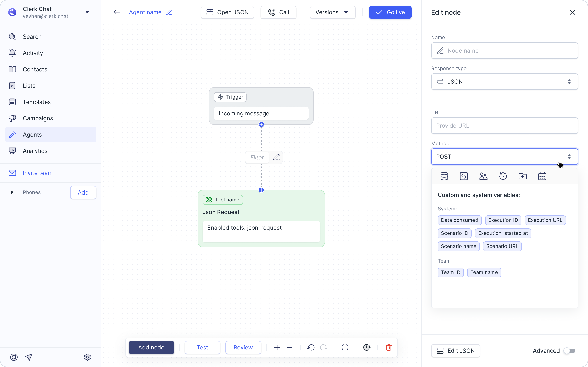Click the undo arrow in bottom toolbar
This screenshot has width=588, height=367.
(311, 347)
